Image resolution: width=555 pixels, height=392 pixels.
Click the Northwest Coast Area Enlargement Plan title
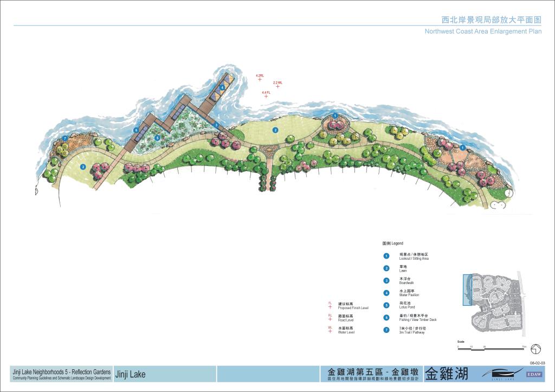point(483,31)
